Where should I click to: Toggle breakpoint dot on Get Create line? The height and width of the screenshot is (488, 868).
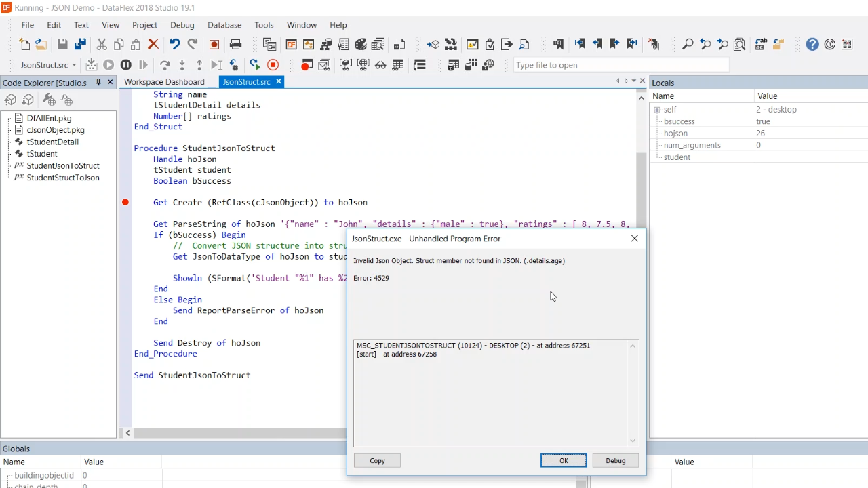125,202
